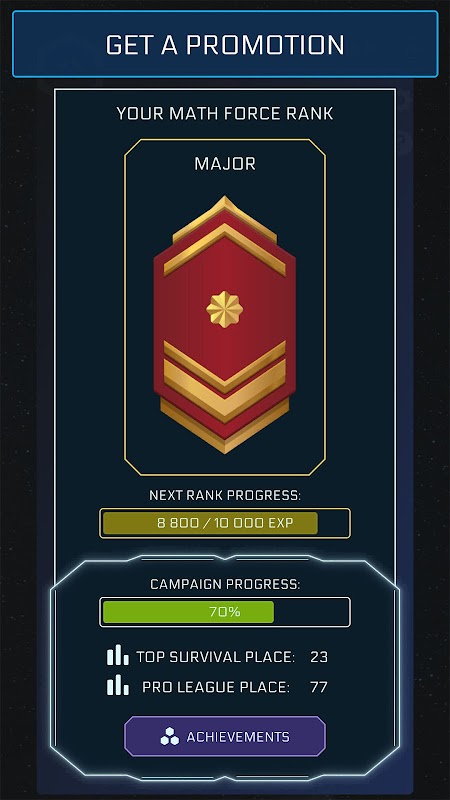Click the 70% text in campaign bar
The image size is (450, 800).
225,612
